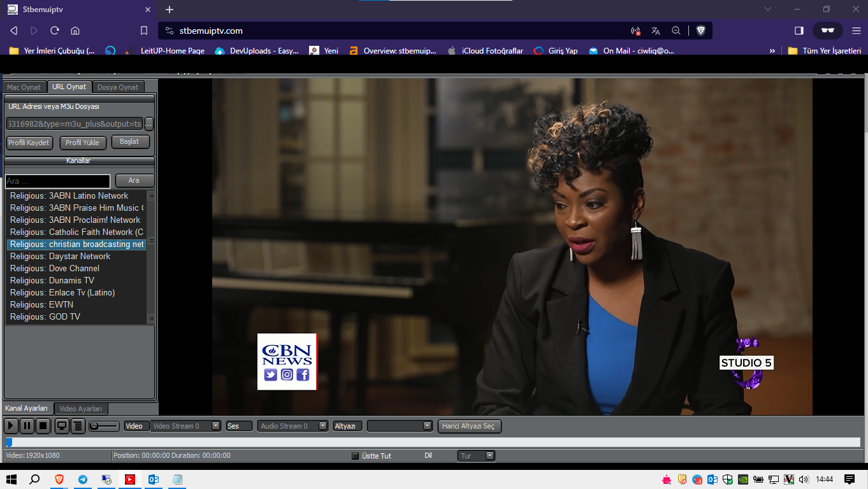Select the 3ABN Latino Network channel
This screenshot has width=868, height=489.
click(x=76, y=196)
